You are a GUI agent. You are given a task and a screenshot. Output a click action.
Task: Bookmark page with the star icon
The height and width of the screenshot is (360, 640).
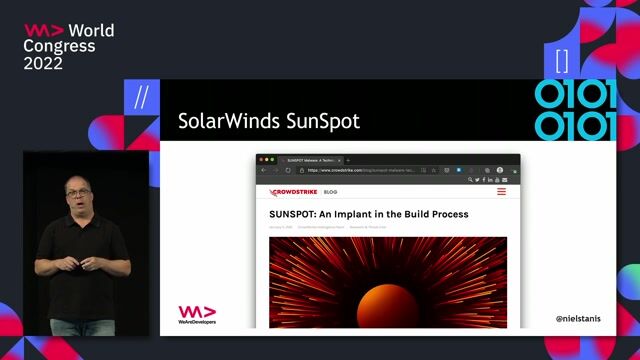(434, 170)
